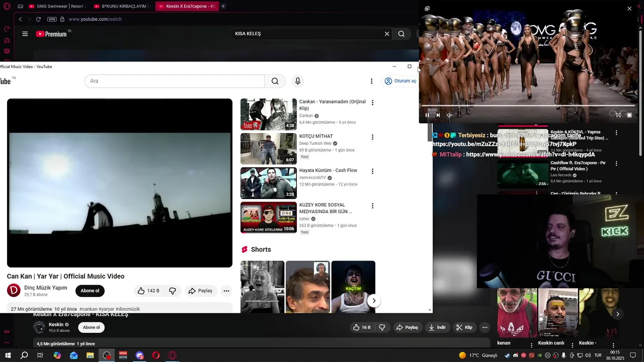The width and height of the screenshot is (644, 362).
Task: Seek on the pop-out video progress bar
Action: coord(527,106)
